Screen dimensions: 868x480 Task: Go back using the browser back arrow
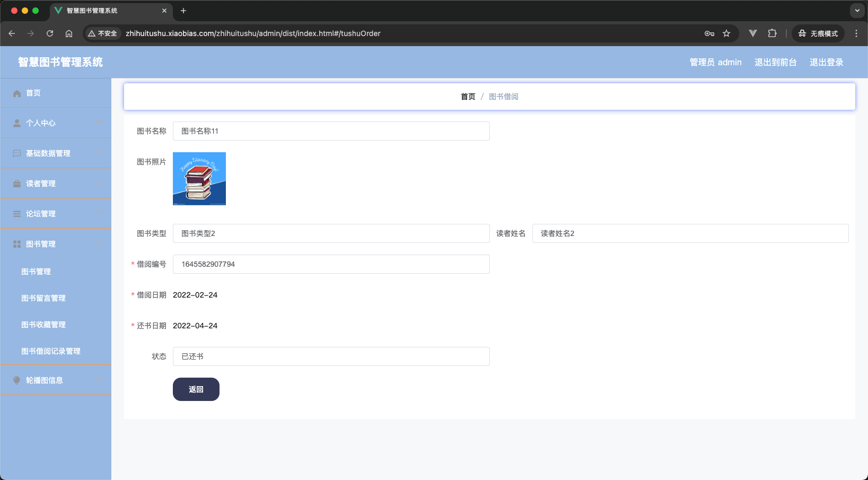point(12,33)
